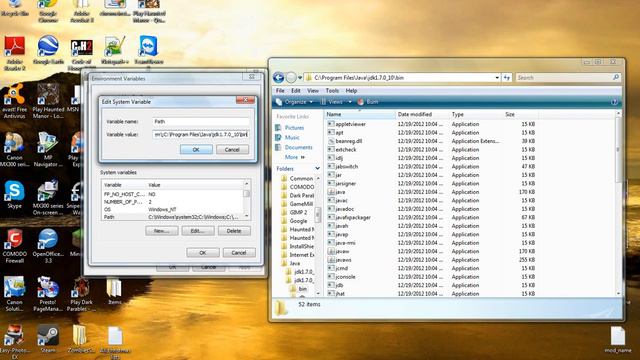This screenshot has width=640, height=360.
Task: Open the View menu in Explorer
Action: tap(313, 91)
